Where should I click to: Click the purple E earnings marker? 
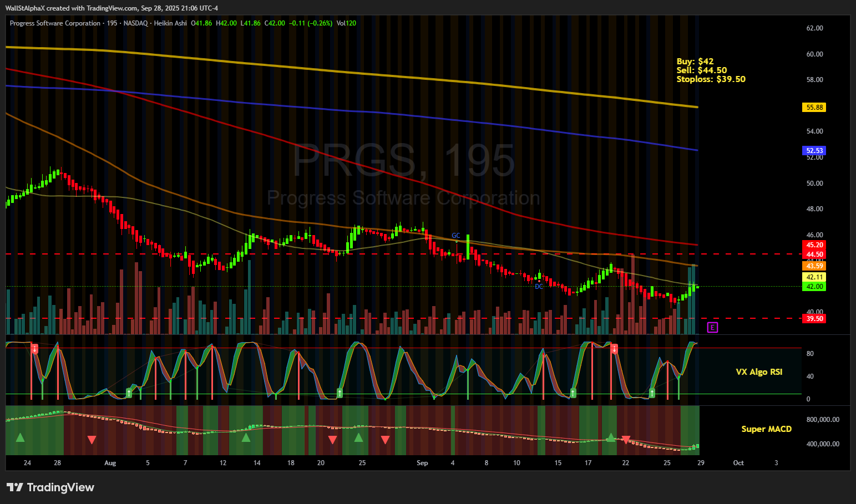point(712,327)
